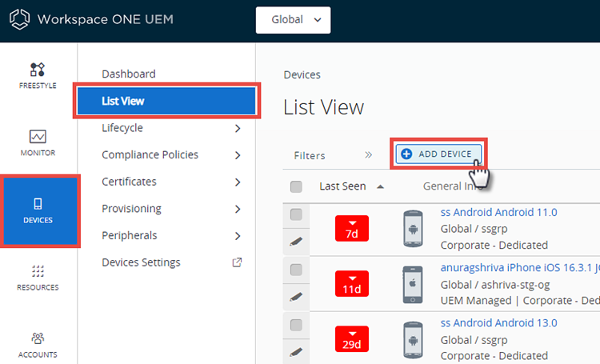Click 'Corporate - Dedicated' under Android 13.0
This screenshot has width=600, height=364.
[494, 355]
